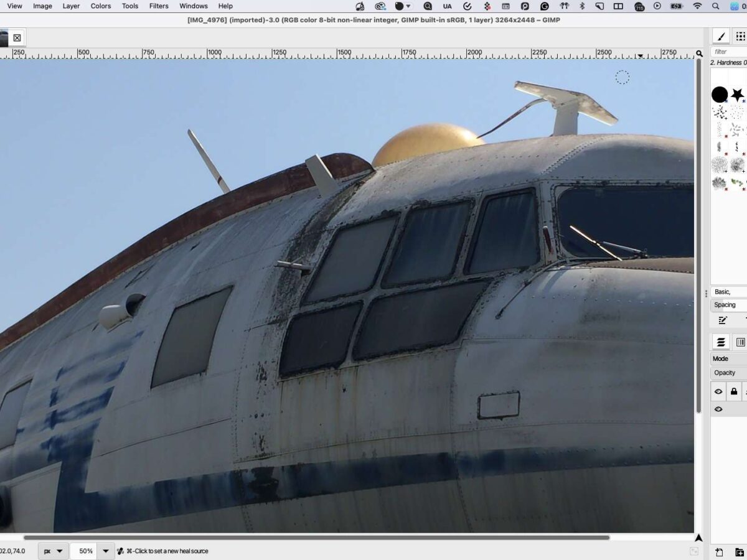Click the visibility eye column header
Viewport: 747px width, 560px height.
(718, 391)
